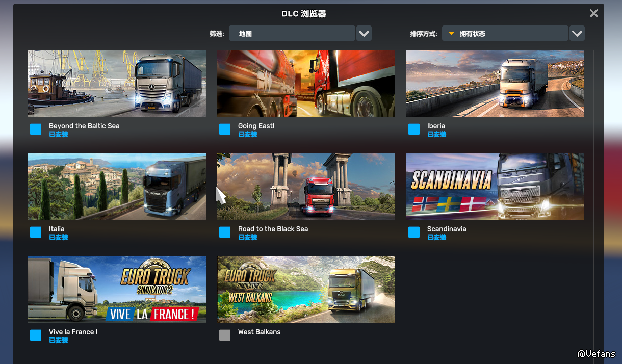Open the West Balkans banner image
The image size is (622, 364).
(x=306, y=290)
